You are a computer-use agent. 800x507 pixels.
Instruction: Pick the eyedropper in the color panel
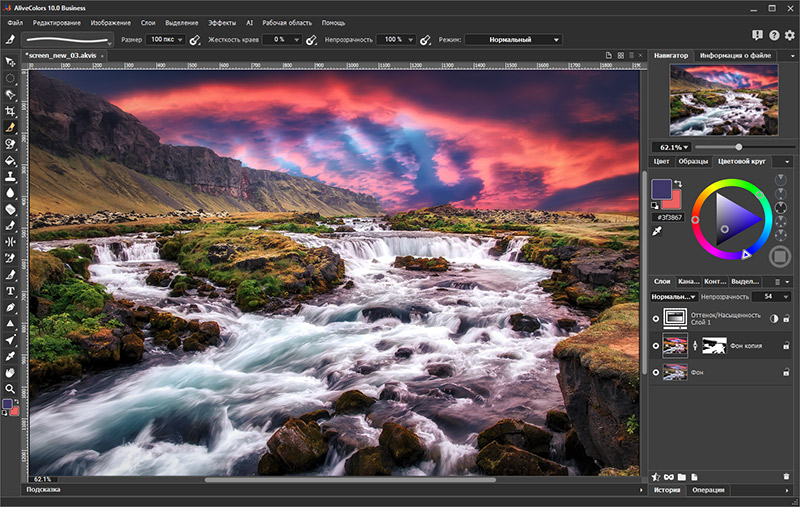[x=658, y=231]
